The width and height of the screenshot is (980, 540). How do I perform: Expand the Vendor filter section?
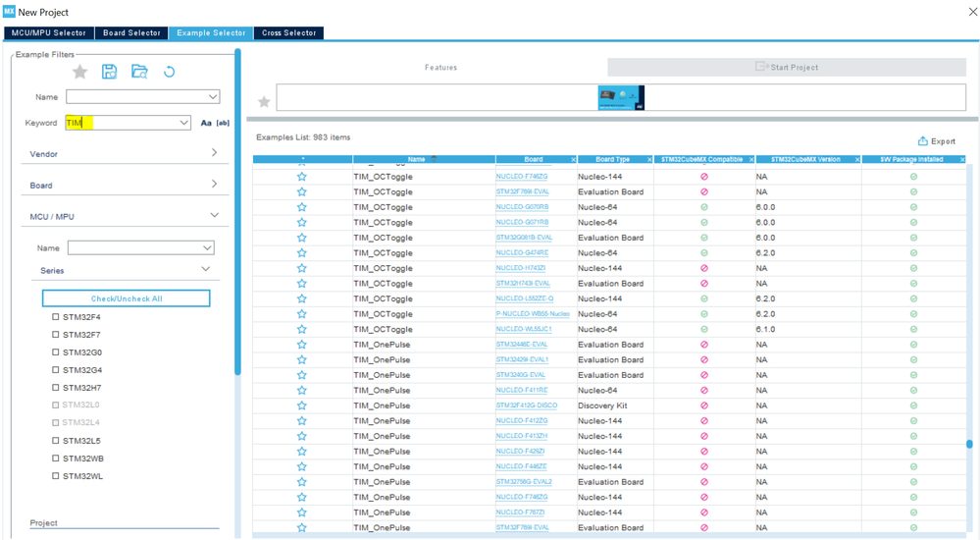[x=215, y=153]
